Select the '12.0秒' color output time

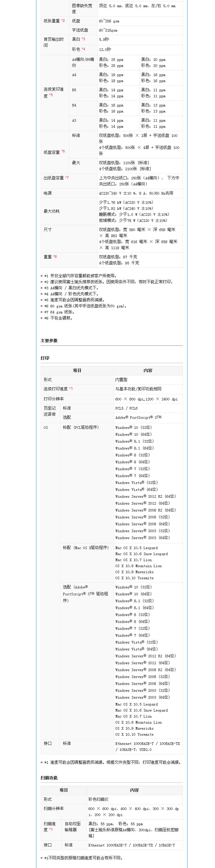[105, 49]
